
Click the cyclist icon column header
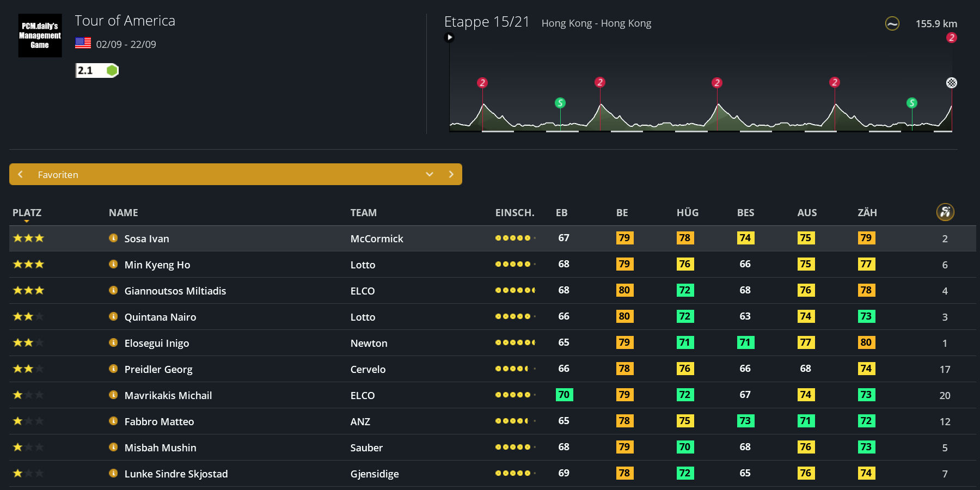point(945,212)
